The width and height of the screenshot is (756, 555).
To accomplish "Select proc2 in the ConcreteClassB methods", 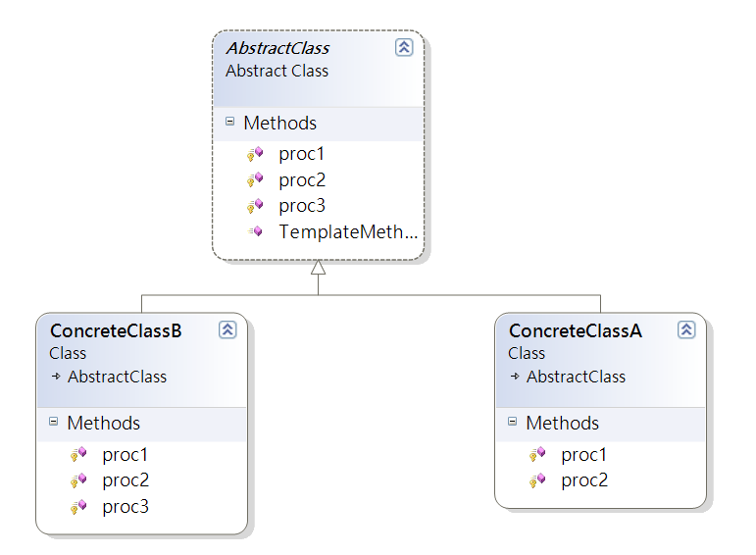I will [126, 480].
